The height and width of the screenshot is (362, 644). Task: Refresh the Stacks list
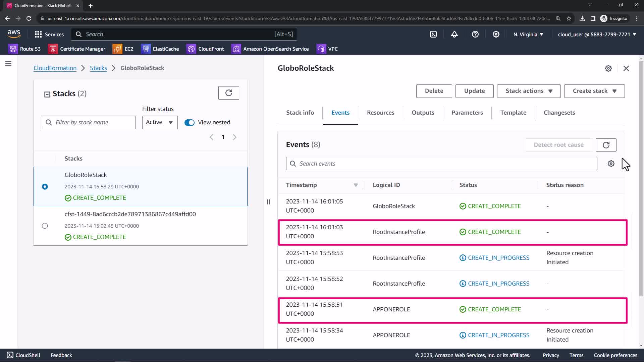pyautogui.click(x=228, y=93)
